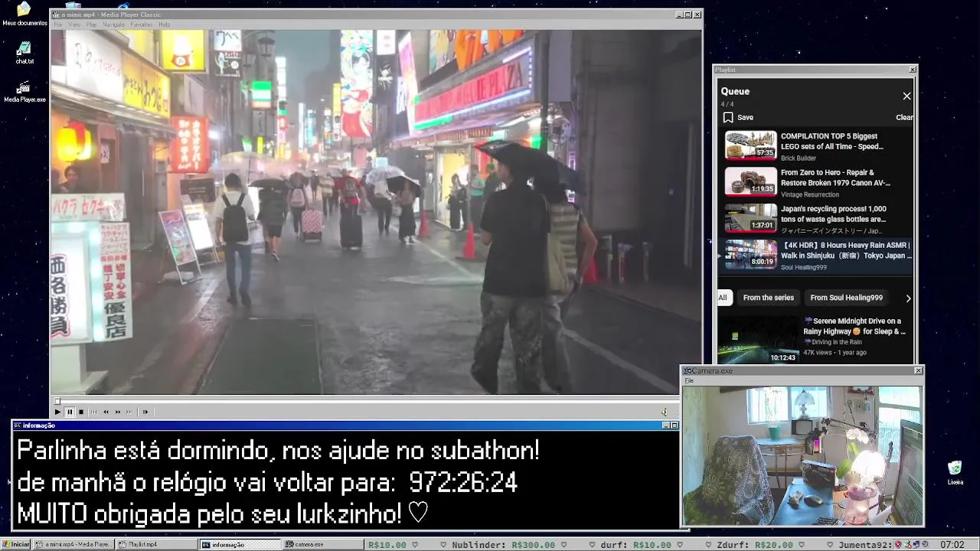This screenshot has width=980, height=551.
Task: Close the Playlist window
Action: tap(913, 70)
